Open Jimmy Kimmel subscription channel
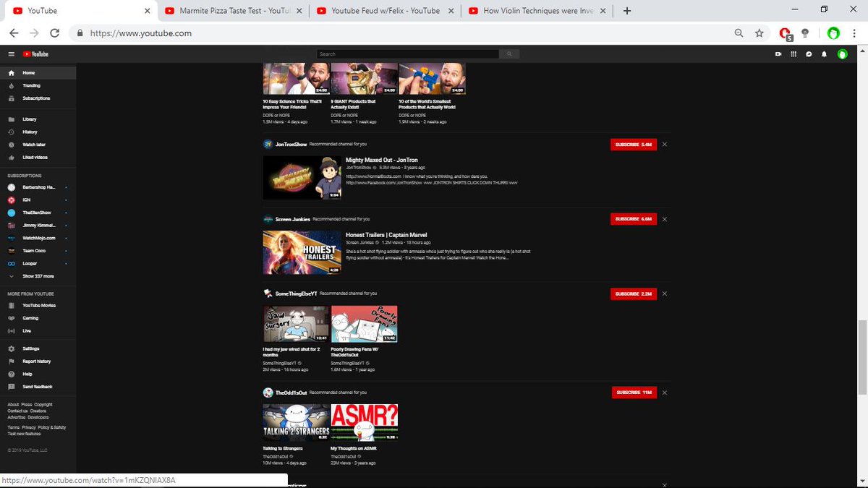This screenshot has height=488, width=868. coord(38,225)
